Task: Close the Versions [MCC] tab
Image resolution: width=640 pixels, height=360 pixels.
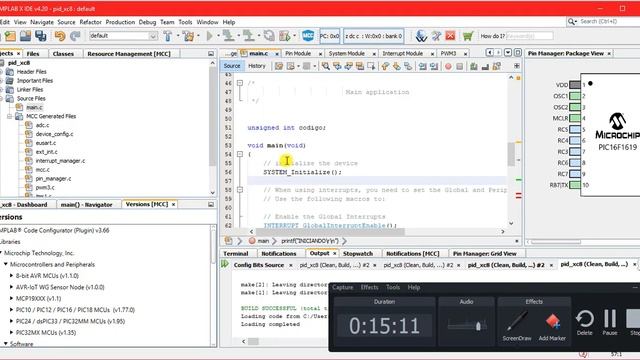Action: point(173,204)
